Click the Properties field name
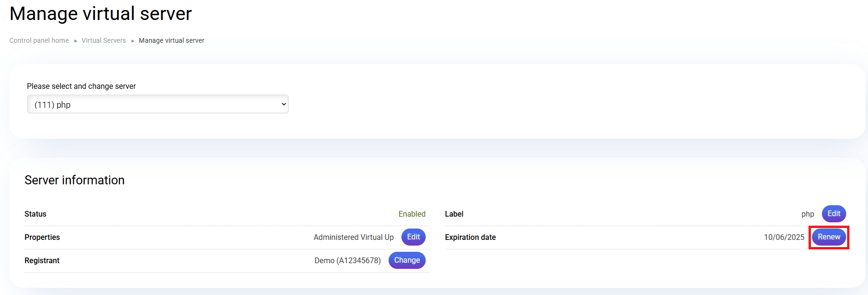Screen dimensions: 868x295 point(42,238)
